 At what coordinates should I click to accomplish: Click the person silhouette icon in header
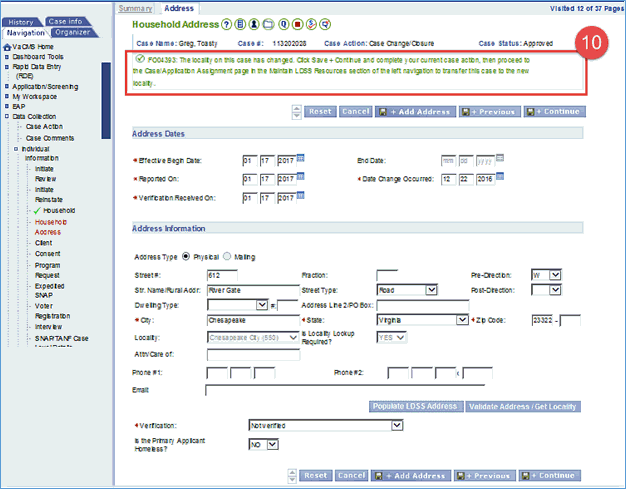click(x=254, y=25)
